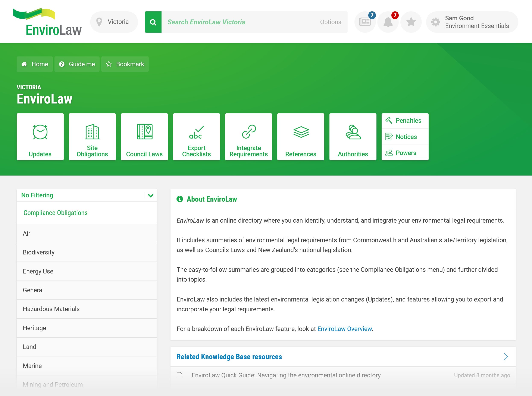Click the two-person Powers icon
This screenshot has height=396, width=532.
(389, 153)
